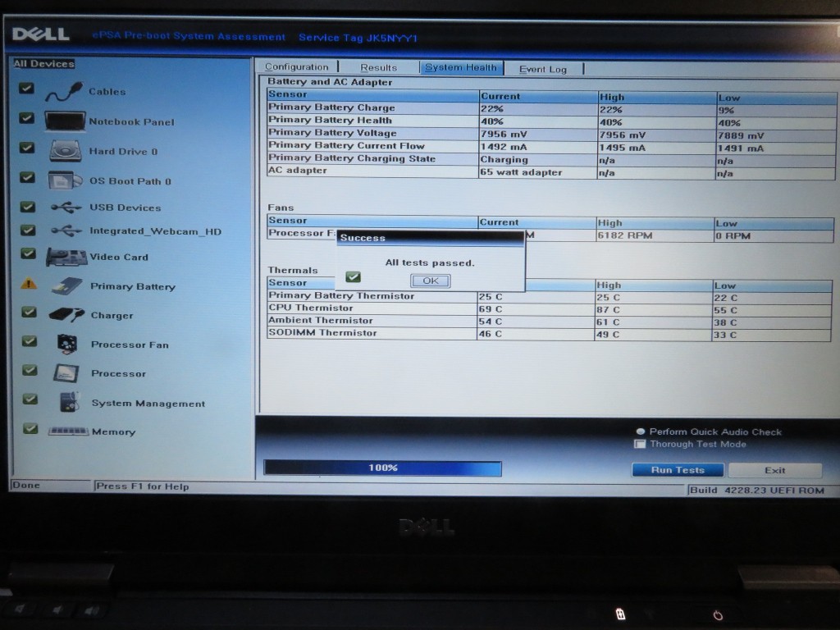Viewport: 840px width, 630px height.
Task: Click the battery status light below screen
Action: click(x=620, y=614)
